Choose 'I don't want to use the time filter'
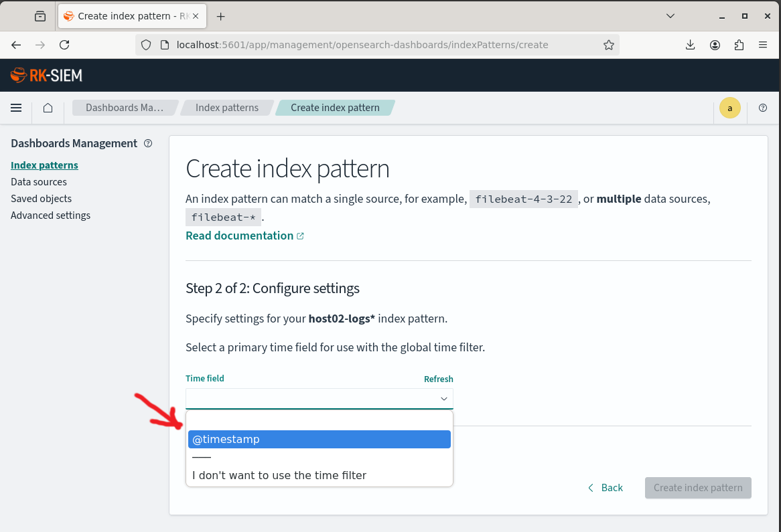The height and width of the screenshot is (532, 781). (x=279, y=475)
